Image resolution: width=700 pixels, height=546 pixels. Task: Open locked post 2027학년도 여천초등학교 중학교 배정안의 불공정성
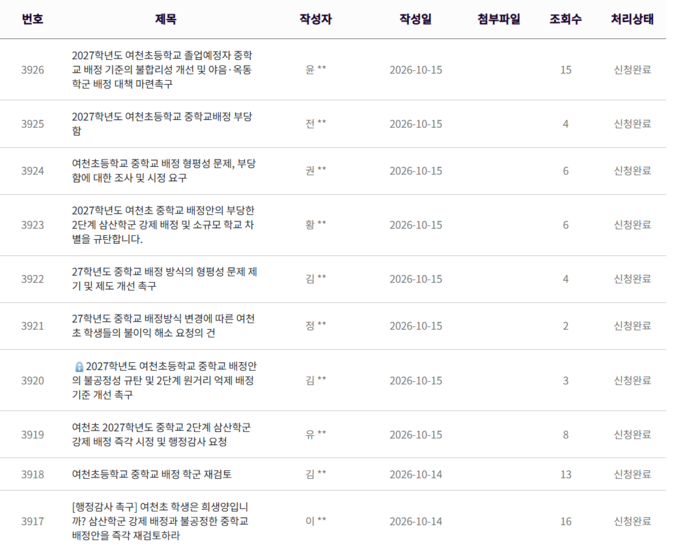pos(164,380)
